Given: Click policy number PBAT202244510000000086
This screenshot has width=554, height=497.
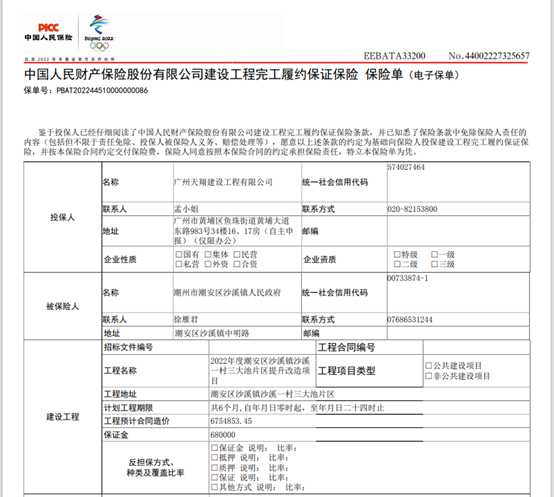Looking at the screenshot, I should [x=102, y=90].
